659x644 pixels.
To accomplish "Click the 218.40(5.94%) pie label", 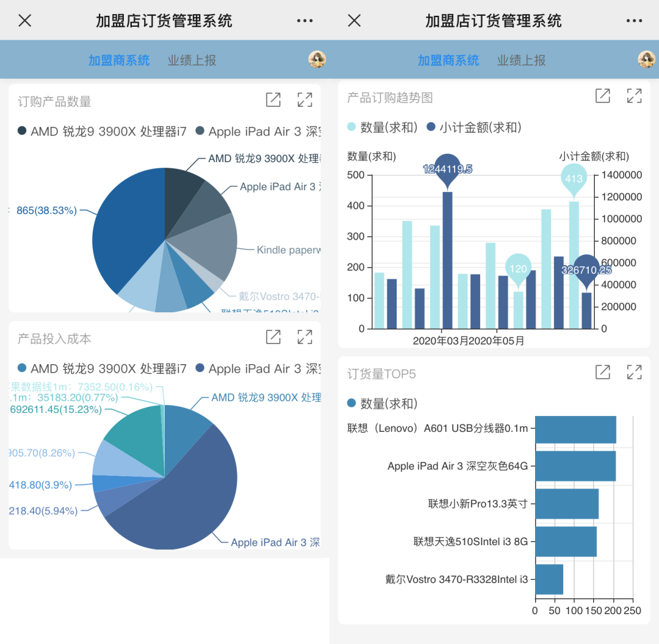I will click(x=43, y=511).
